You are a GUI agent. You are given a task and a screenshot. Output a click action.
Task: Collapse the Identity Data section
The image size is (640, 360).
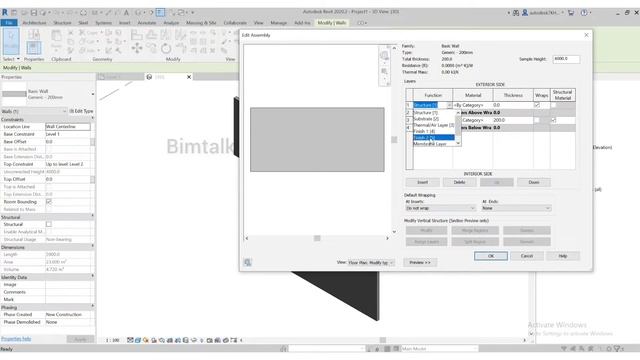click(x=93, y=277)
